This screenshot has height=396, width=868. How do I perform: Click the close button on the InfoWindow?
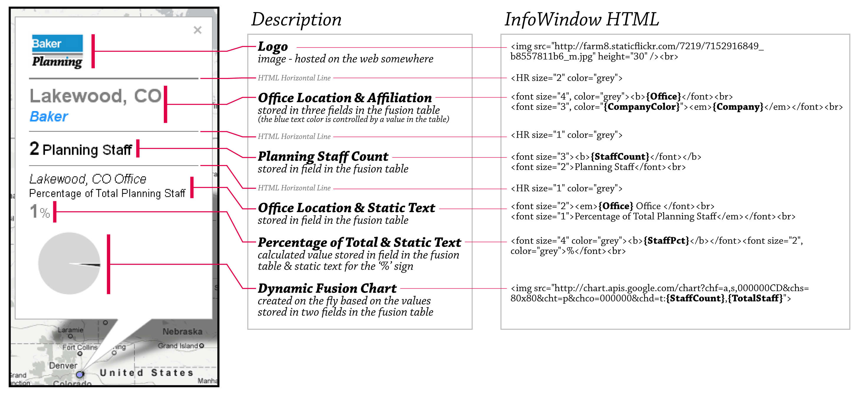pos(198,28)
